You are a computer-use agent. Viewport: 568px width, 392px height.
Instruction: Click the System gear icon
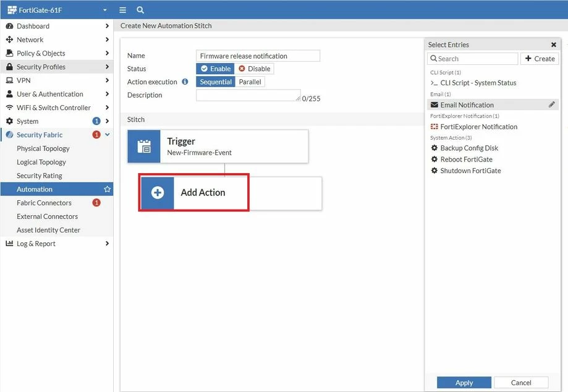pyautogui.click(x=9, y=121)
